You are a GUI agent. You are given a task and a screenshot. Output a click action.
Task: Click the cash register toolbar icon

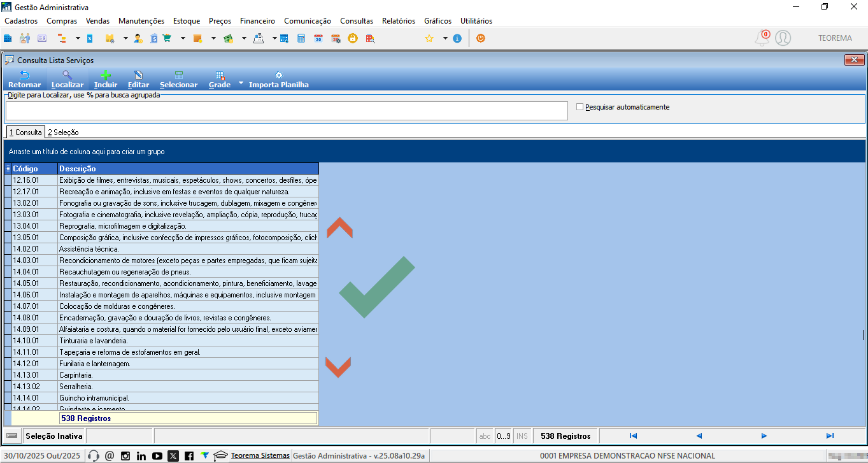[259, 38]
